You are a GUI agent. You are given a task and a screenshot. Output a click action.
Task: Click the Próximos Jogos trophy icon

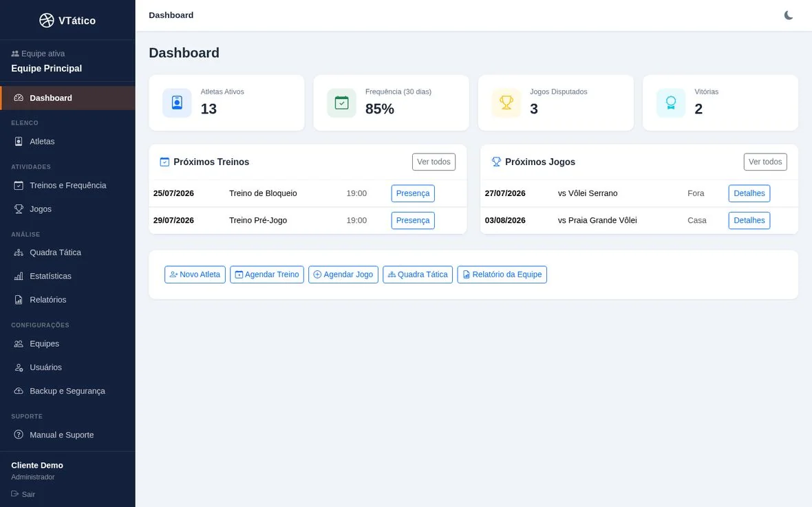[496, 162]
